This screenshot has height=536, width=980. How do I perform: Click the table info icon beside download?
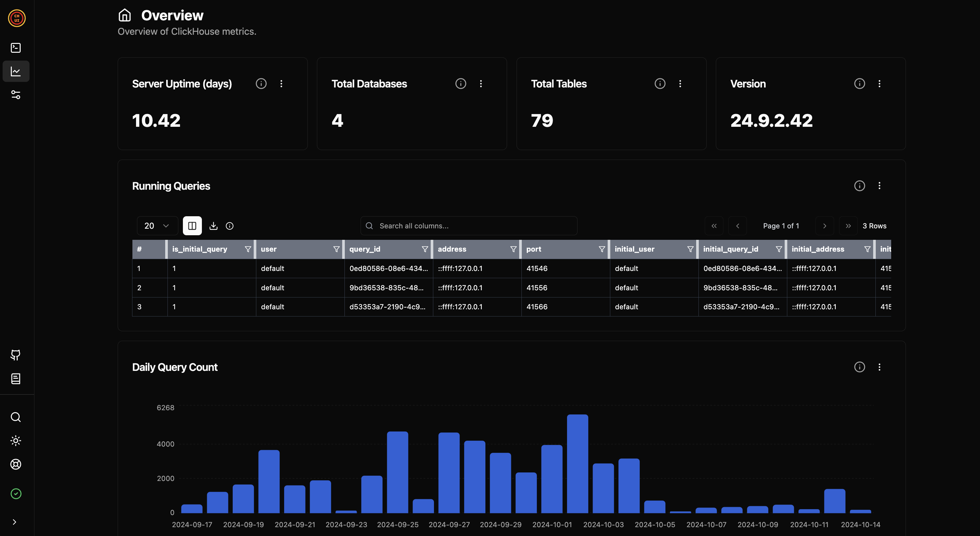click(229, 226)
